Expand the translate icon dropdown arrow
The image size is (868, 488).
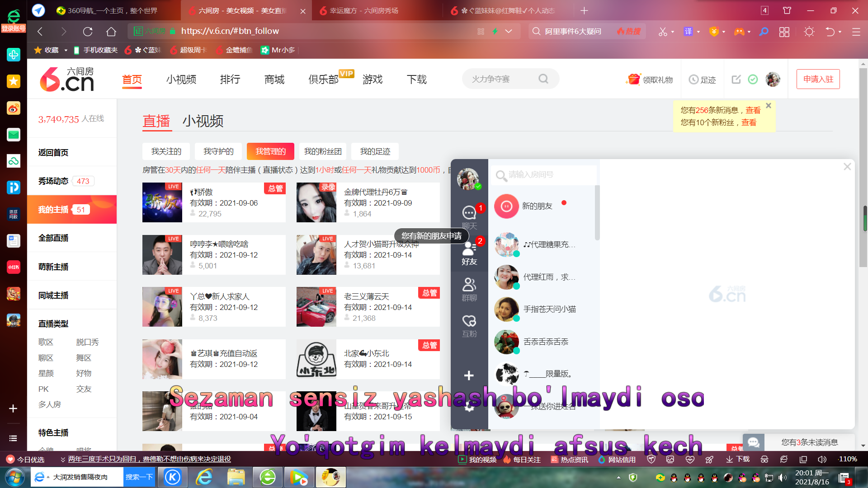click(698, 32)
